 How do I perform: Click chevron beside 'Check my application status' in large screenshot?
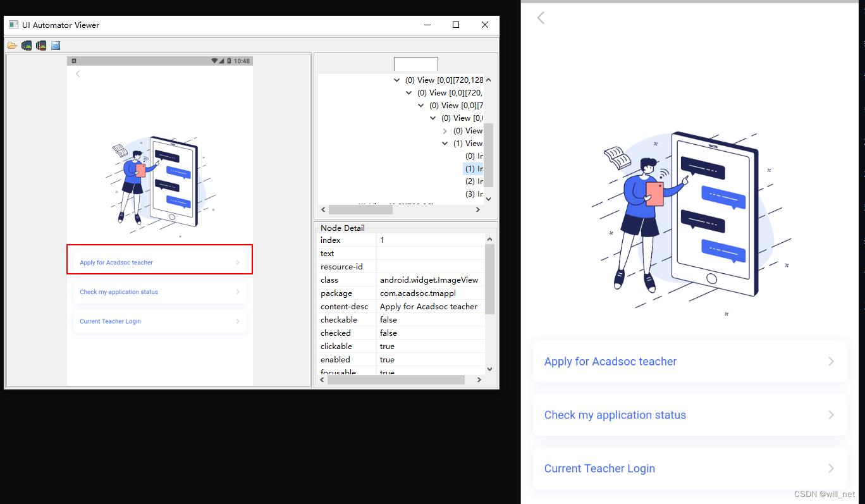click(831, 415)
